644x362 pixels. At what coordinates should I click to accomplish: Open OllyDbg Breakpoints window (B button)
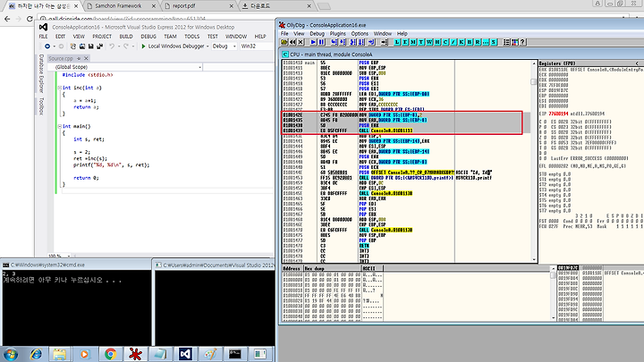pyautogui.click(x=470, y=42)
